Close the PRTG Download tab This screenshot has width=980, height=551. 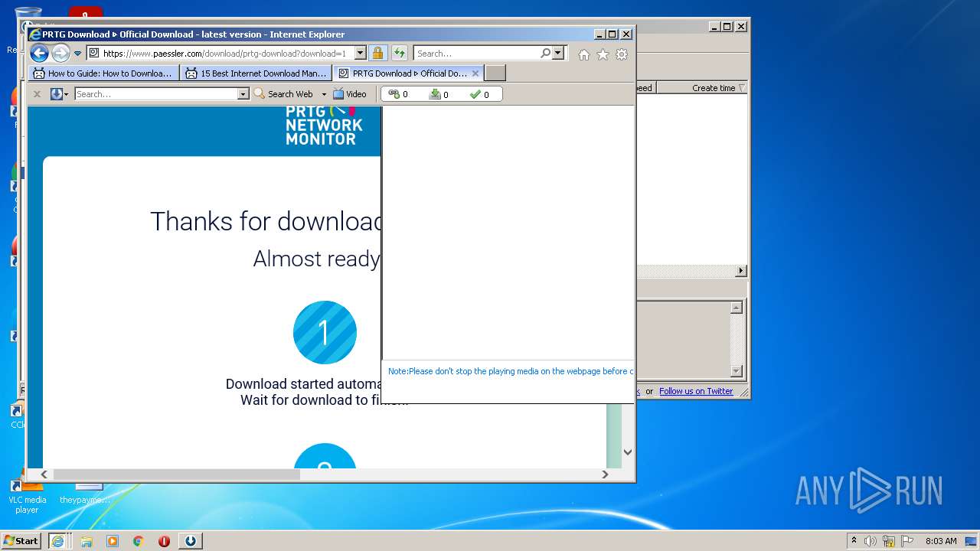click(475, 73)
